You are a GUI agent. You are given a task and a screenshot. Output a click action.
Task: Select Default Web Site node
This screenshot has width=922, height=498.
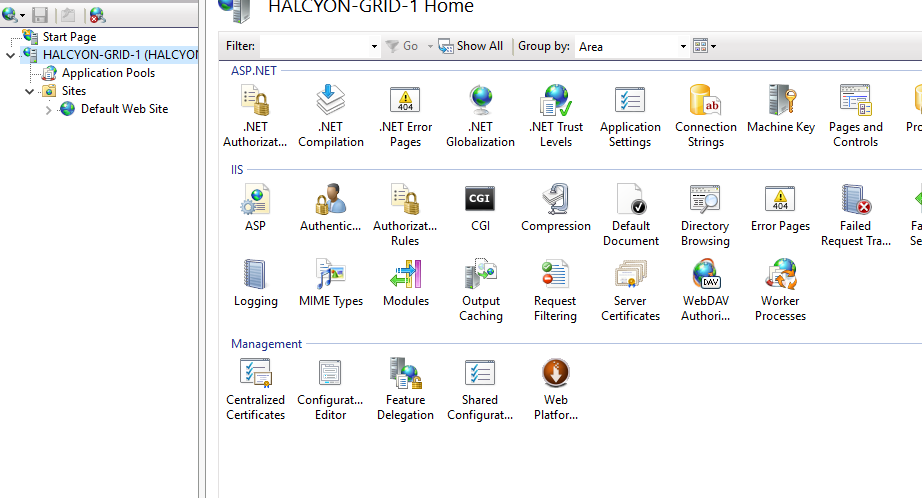coord(124,109)
